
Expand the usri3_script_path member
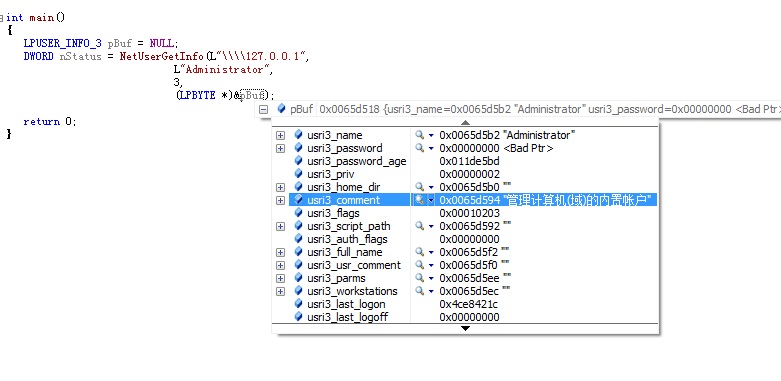(x=280, y=226)
